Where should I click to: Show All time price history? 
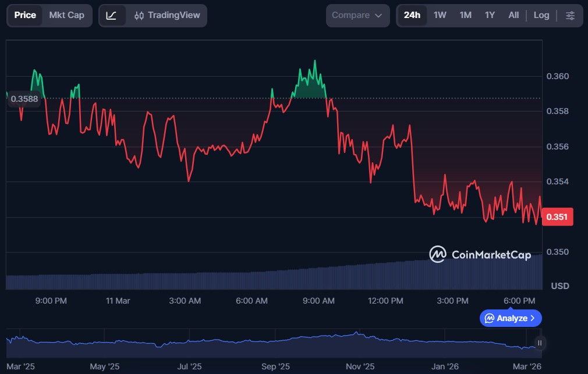(513, 15)
